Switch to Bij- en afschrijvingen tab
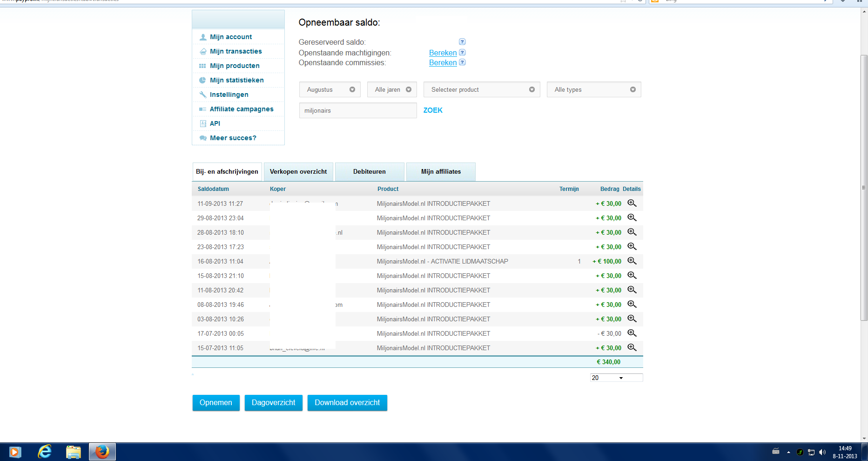The image size is (868, 461). point(227,172)
